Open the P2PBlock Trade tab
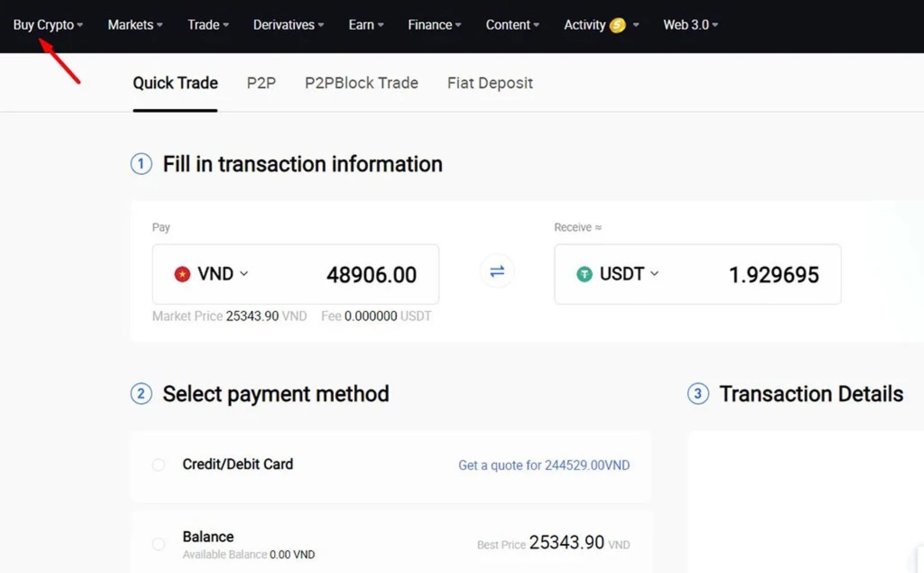 click(x=361, y=83)
